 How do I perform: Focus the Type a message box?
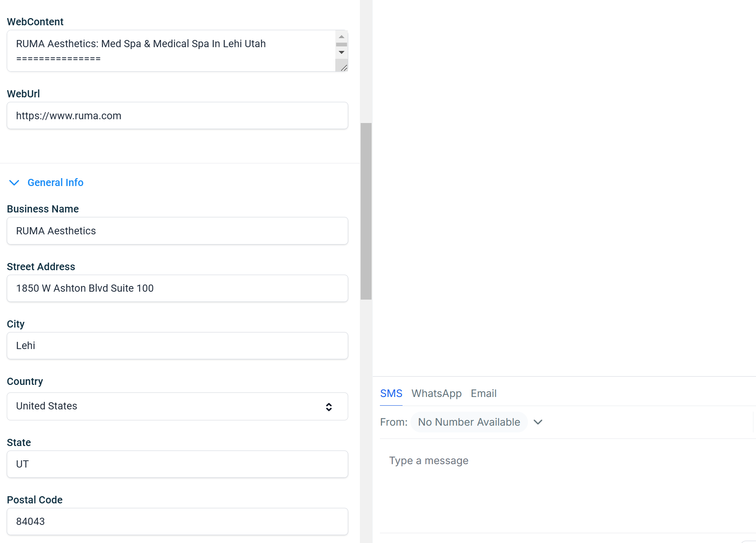[x=568, y=486]
